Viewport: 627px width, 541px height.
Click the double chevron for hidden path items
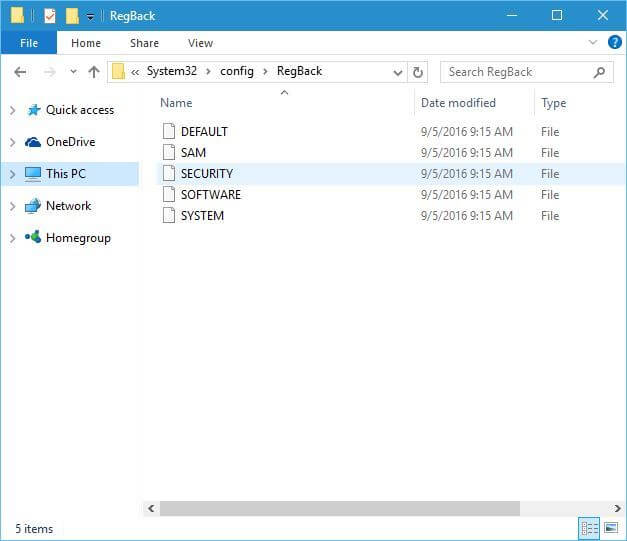tap(135, 72)
